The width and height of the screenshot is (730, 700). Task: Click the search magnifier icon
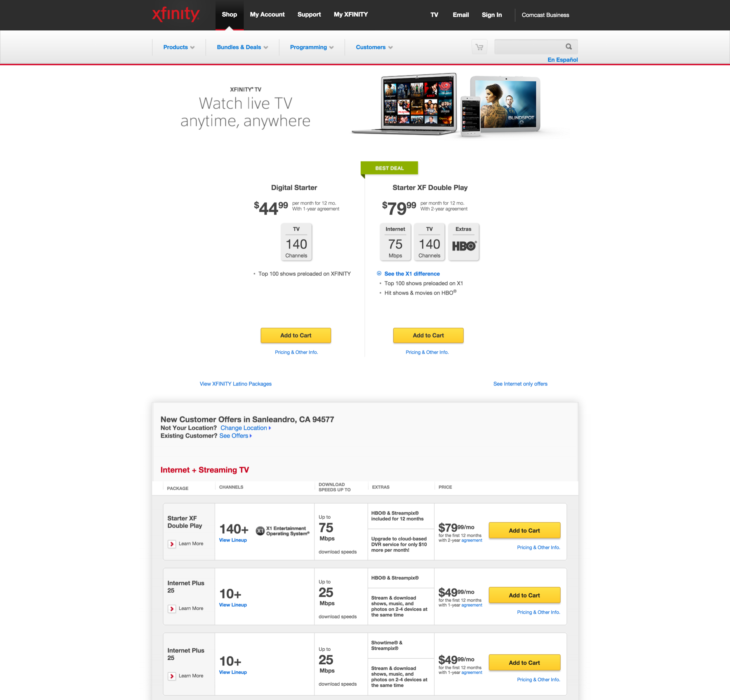click(x=568, y=46)
